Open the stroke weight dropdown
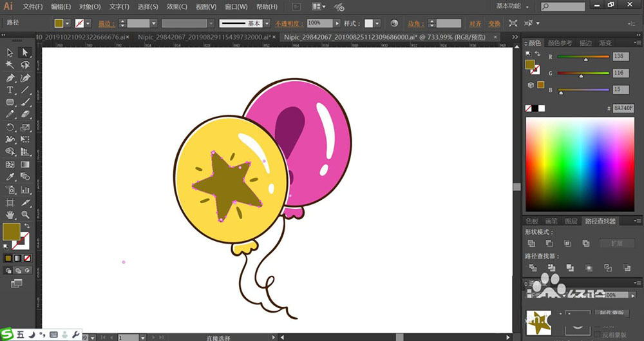The image size is (644, 341). [154, 23]
